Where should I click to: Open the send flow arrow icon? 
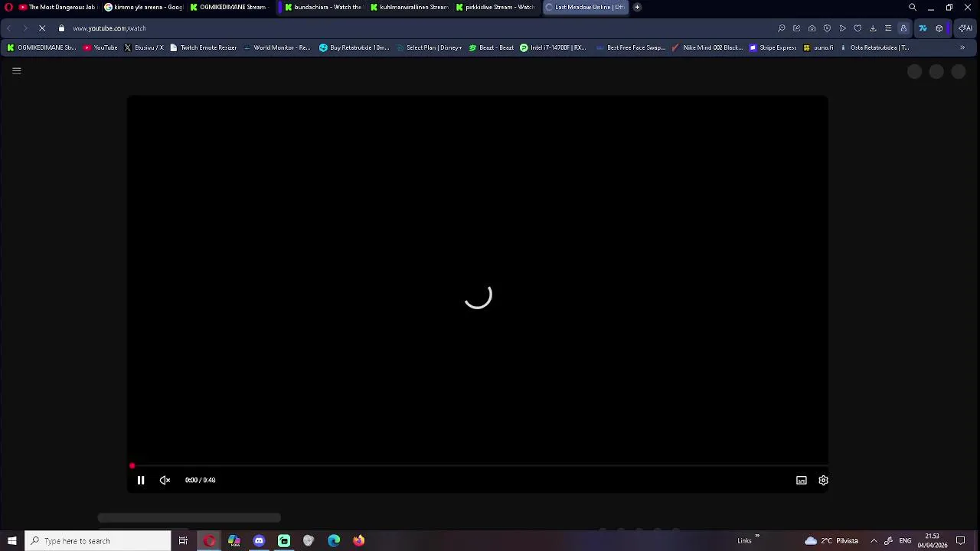coord(842,28)
